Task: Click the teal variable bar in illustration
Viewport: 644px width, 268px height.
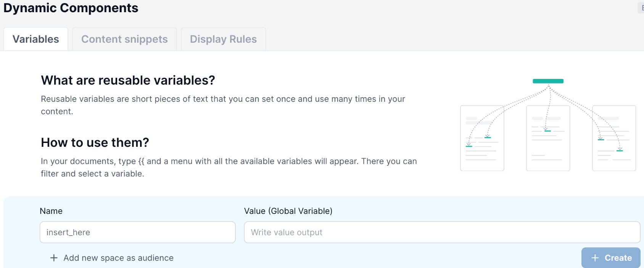Action: tap(548, 81)
